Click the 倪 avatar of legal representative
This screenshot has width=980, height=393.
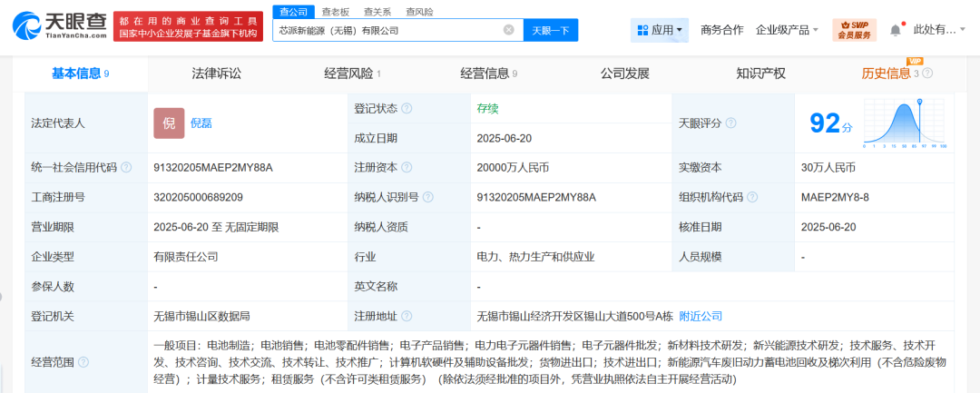click(169, 123)
